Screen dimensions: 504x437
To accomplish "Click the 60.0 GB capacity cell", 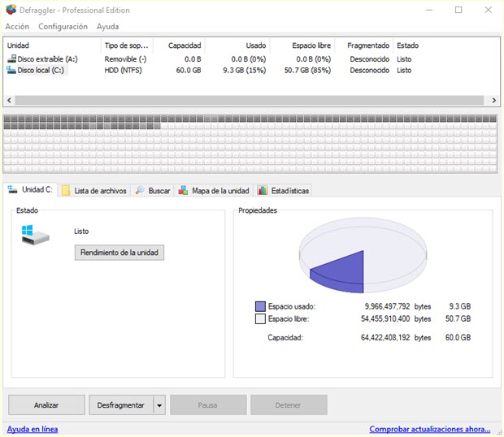I will point(189,70).
